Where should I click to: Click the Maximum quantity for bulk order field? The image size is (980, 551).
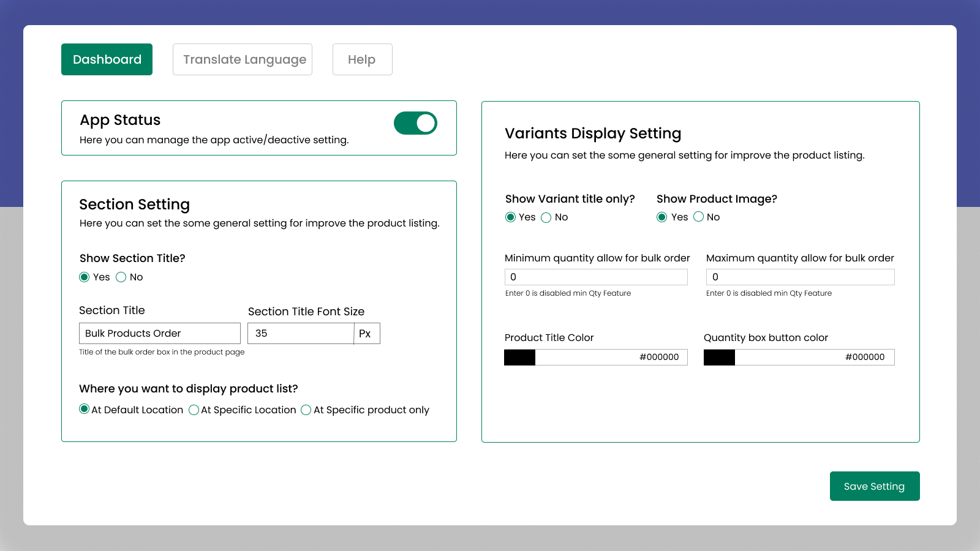[800, 277]
